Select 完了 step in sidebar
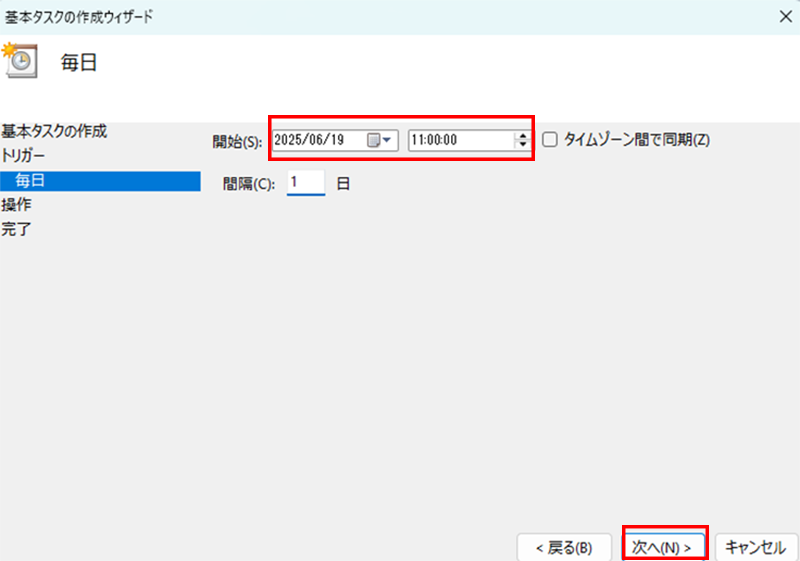800x561 pixels. [16, 229]
